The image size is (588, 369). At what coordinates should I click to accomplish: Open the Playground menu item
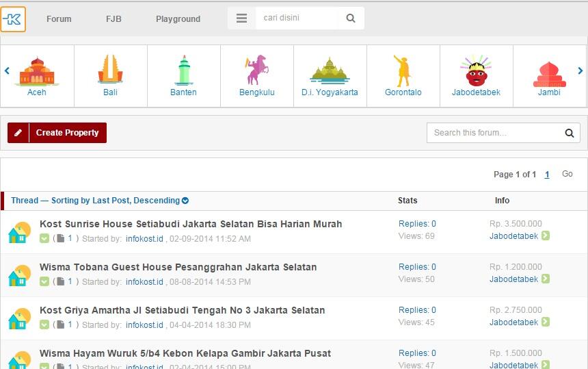click(178, 18)
